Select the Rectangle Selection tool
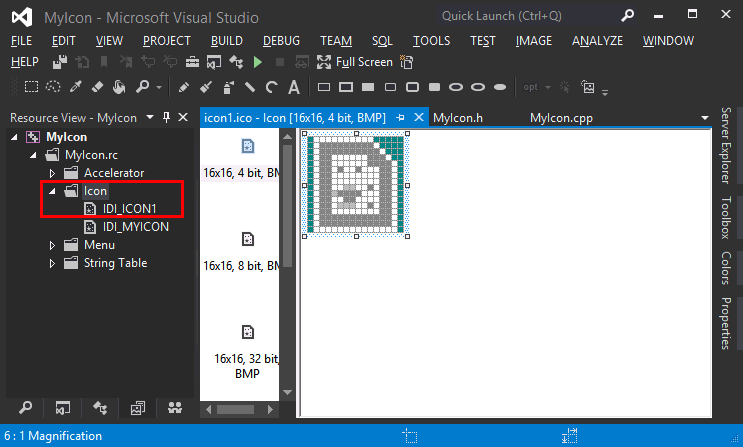743x447 pixels. point(31,87)
